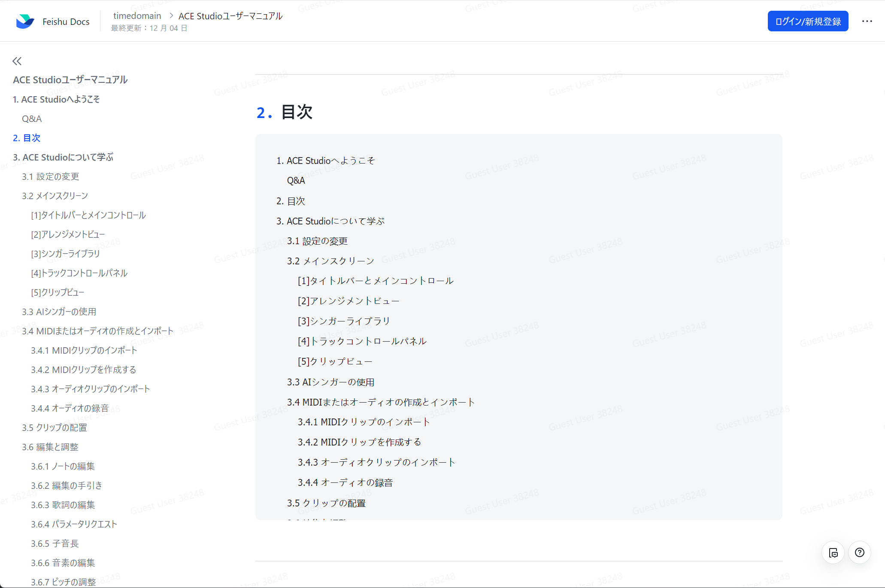This screenshot has width=885, height=588.
Task: Select sidebar 3.4.1 MIDIクリップのインポート
Action: [84, 350]
